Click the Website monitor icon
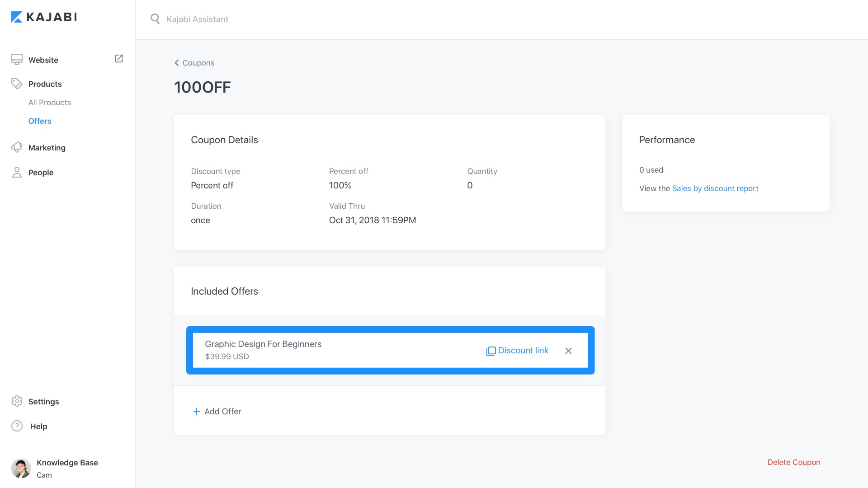The image size is (868, 488). pyautogui.click(x=17, y=60)
